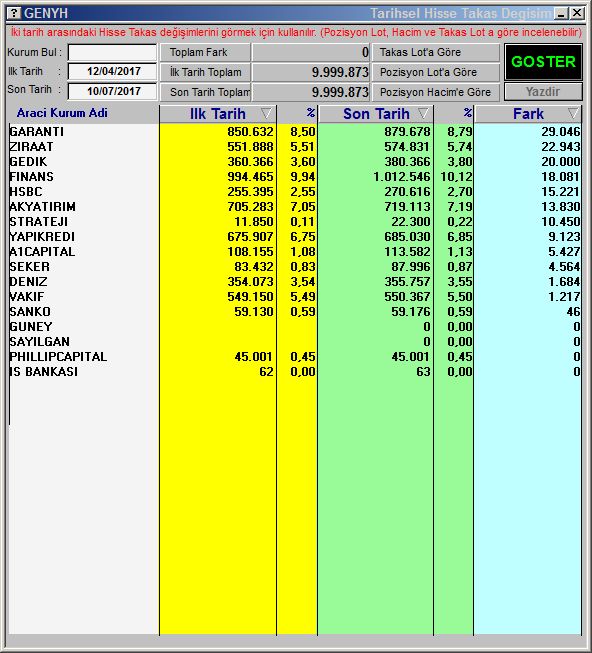Focus the Kurum Bul search field
This screenshot has height=653, width=592.
pyautogui.click(x=112, y=52)
